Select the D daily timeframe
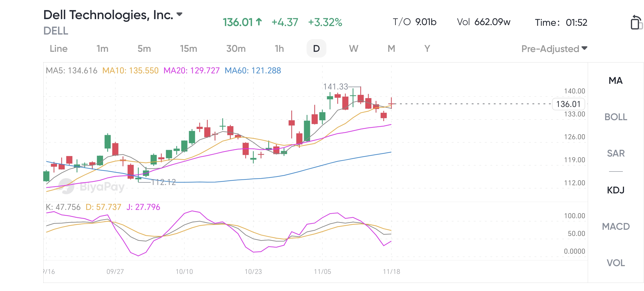The height and width of the screenshot is (291, 644). [316, 48]
